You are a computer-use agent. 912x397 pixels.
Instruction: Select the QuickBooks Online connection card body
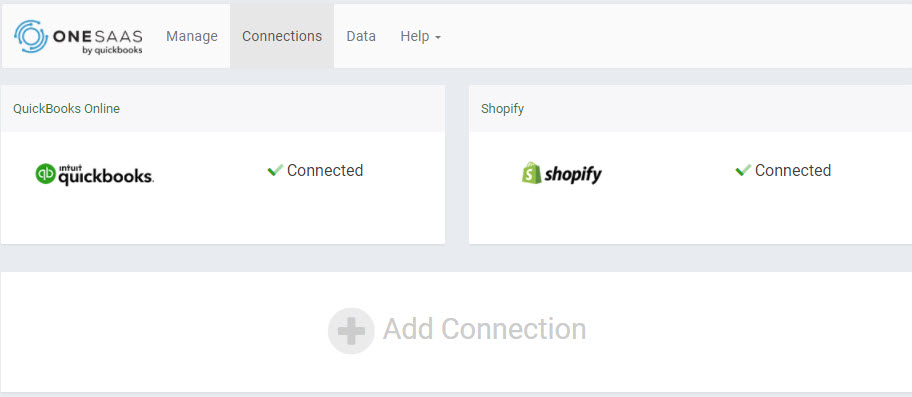[223, 188]
